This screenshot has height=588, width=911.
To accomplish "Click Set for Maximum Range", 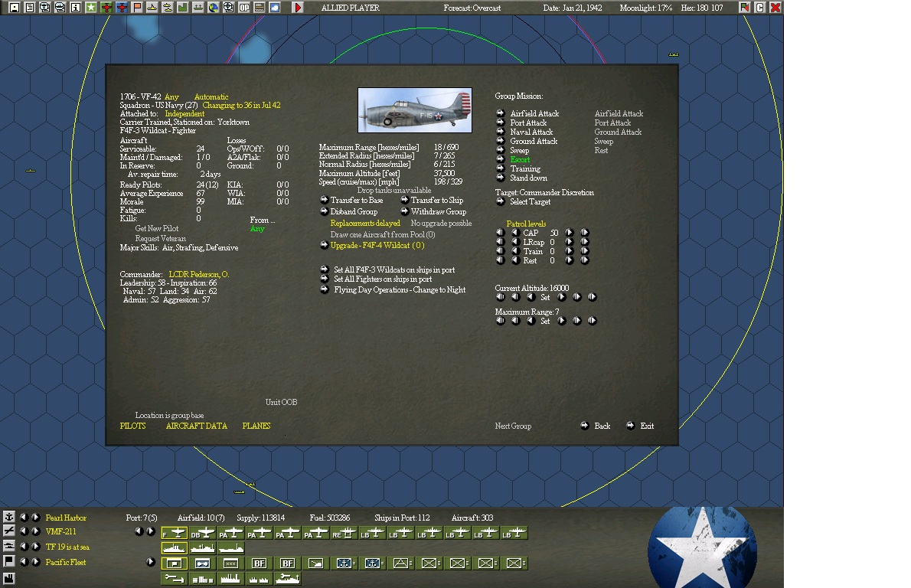I will coord(545,321).
